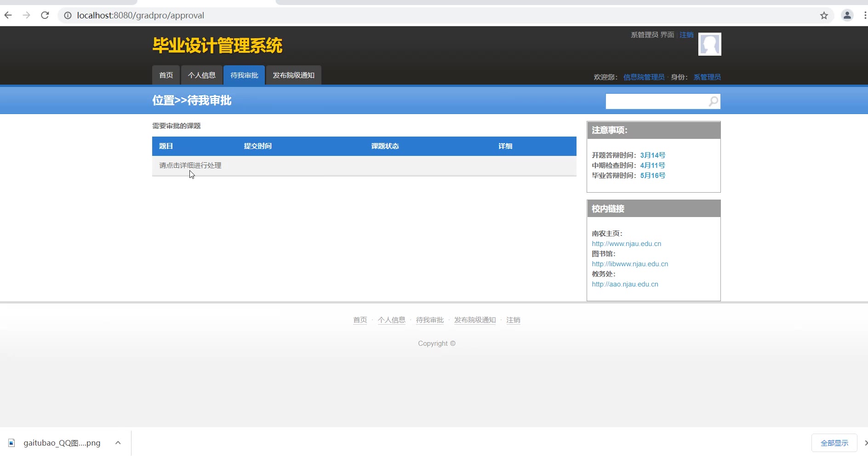Open the 首页 navigation tab
Screen dimensions: 868x458
click(x=166, y=75)
